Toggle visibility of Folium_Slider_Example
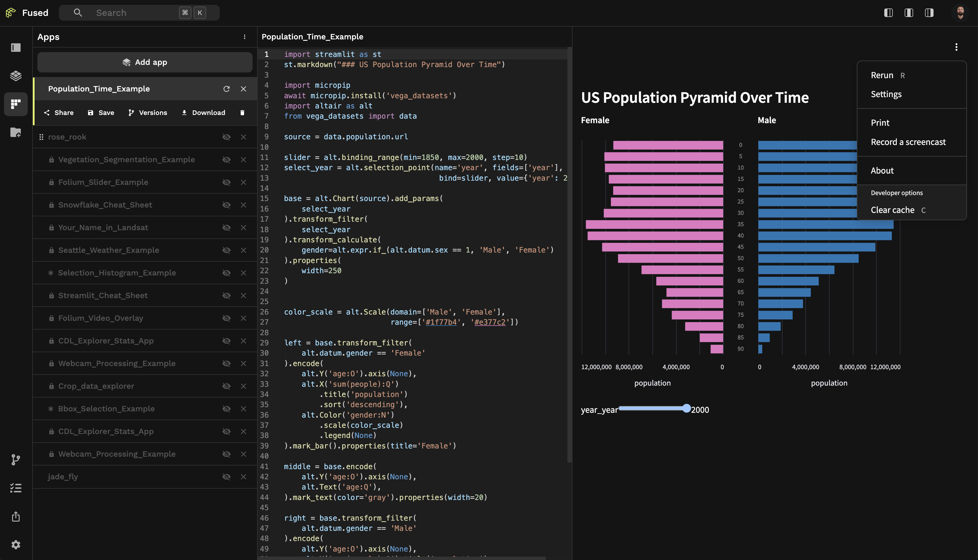Viewport: 978px width, 560px height. [x=227, y=182]
